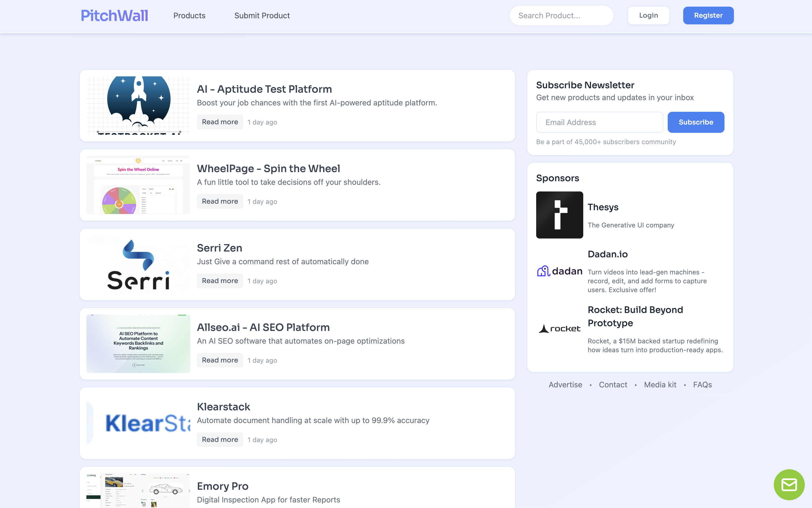Open the KlearStack logo thumbnail
The height and width of the screenshot is (508, 812).
coord(138,423)
